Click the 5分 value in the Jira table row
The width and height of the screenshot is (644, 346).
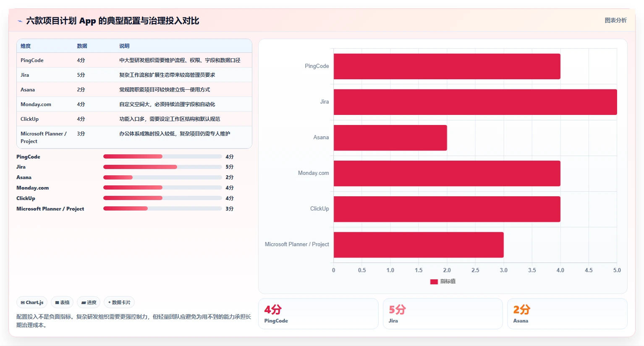(x=81, y=75)
